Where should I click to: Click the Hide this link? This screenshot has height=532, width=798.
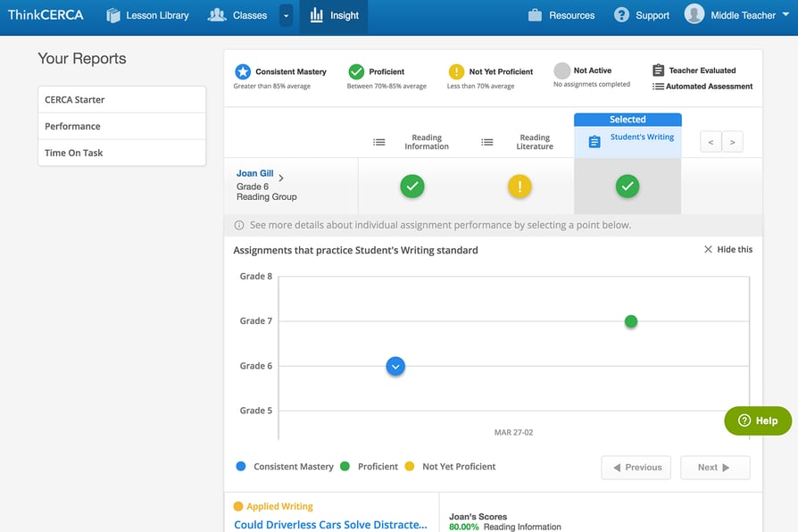pos(735,249)
